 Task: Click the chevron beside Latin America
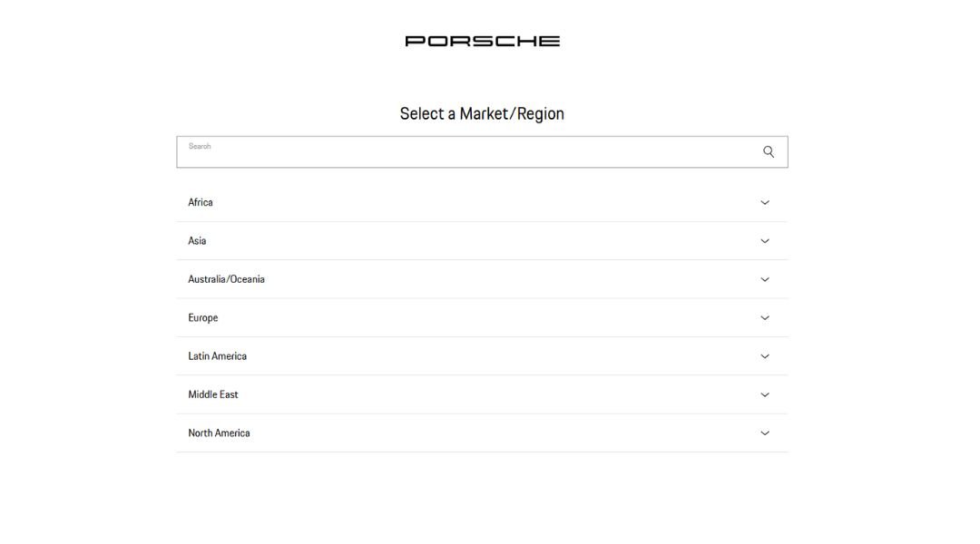coord(765,356)
